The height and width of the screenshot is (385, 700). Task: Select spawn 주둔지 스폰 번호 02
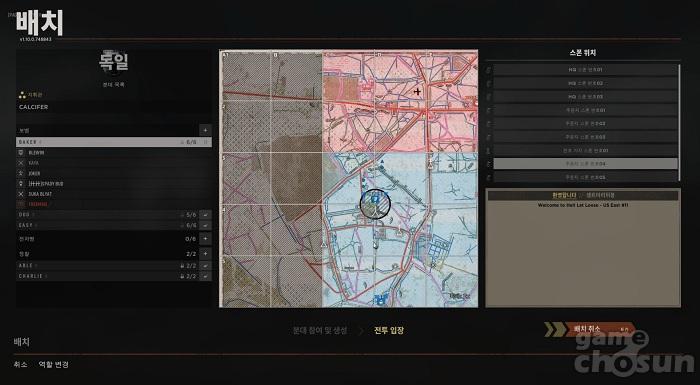[585, 123]
